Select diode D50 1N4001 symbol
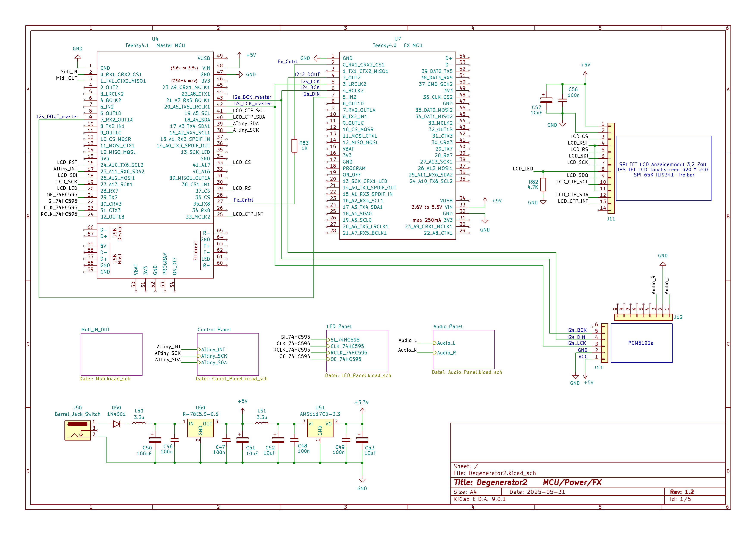The image size is (756, 535). tap(116, 424)
